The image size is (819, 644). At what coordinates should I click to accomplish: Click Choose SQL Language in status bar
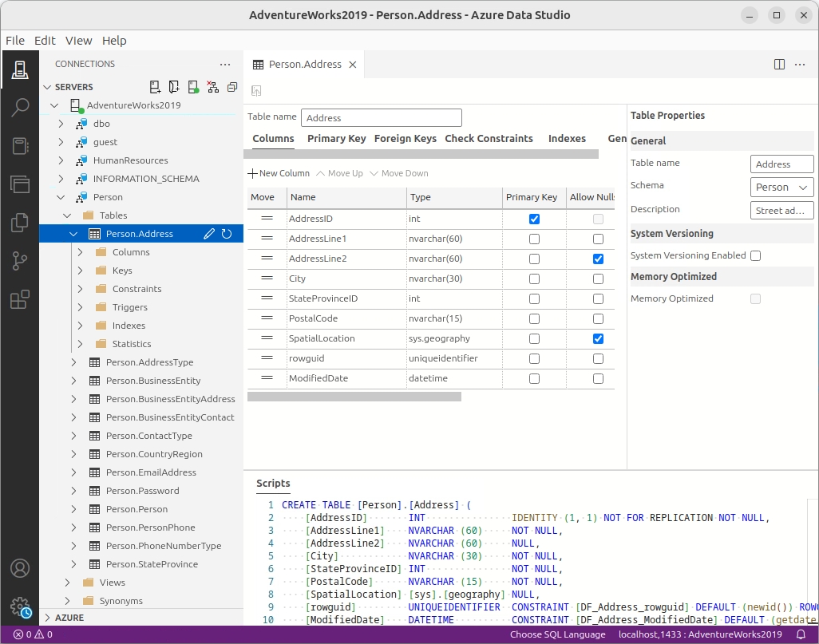tap(558, 634)
